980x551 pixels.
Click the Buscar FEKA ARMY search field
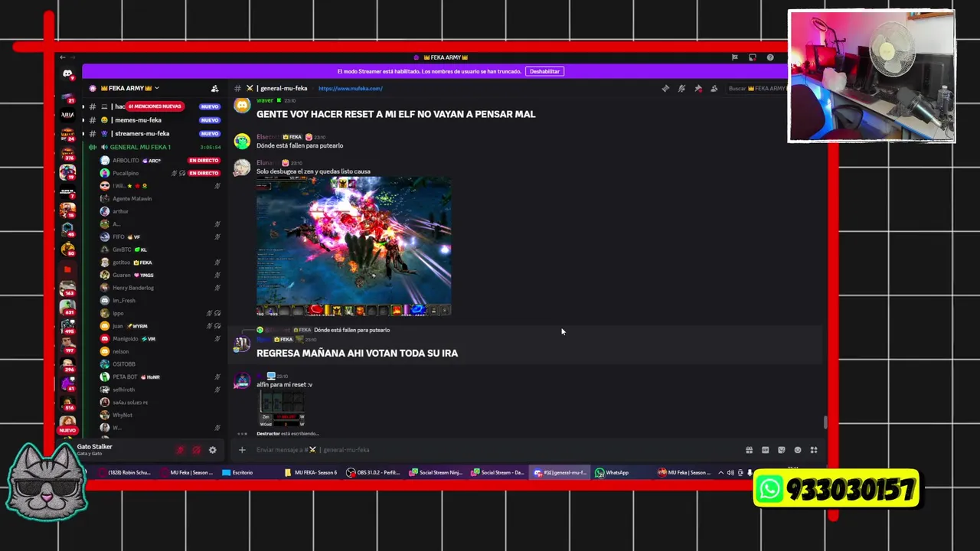click(x=756, y=88)
